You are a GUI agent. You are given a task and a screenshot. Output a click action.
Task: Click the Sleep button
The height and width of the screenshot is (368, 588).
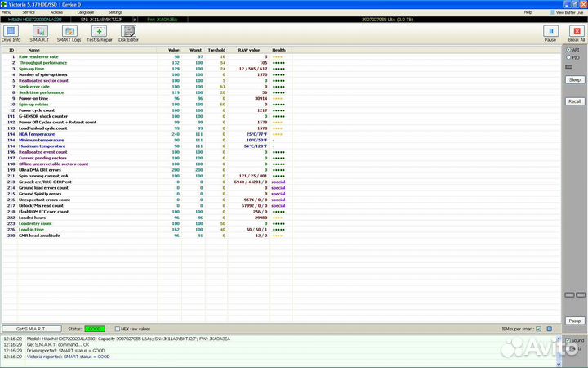point(575,79)
